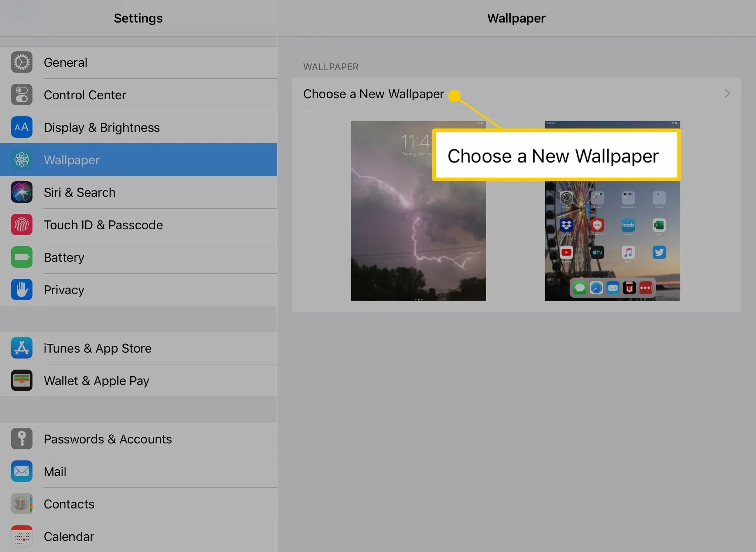Click the Privacy hand icon
The image size is (756, 552).
(21, 290)
